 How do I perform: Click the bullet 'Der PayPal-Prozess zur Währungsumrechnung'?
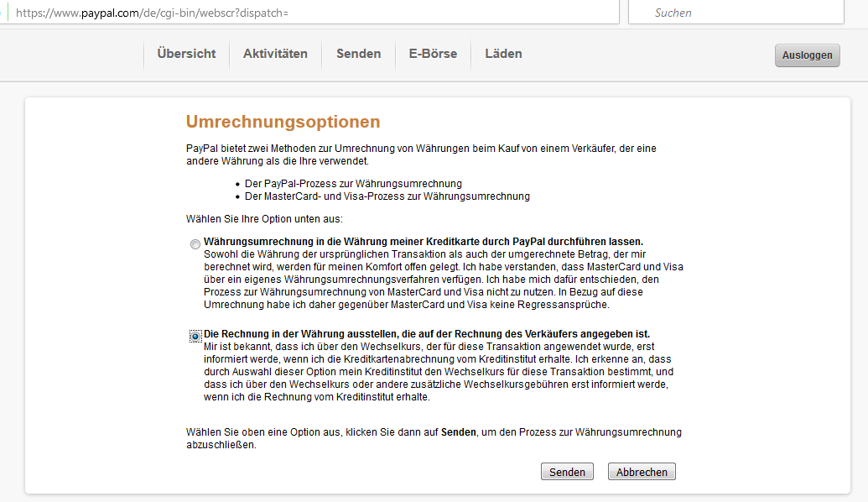click(353, 183)
